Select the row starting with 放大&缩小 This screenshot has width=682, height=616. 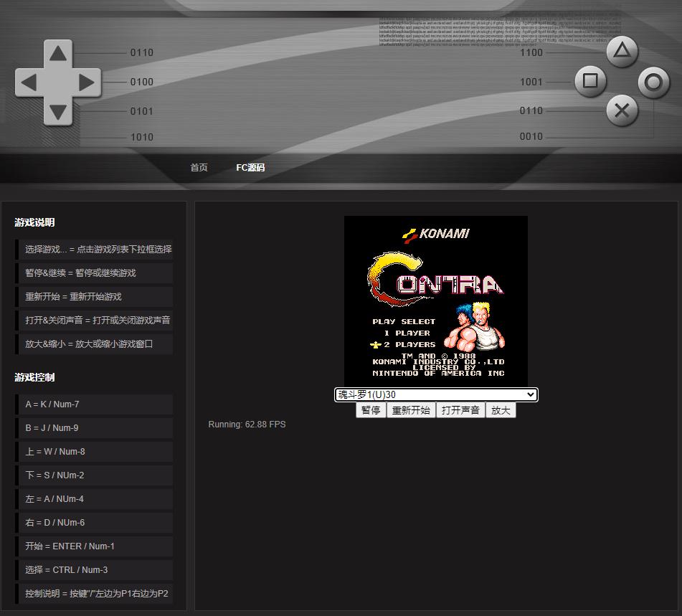(x=94, y=344)
